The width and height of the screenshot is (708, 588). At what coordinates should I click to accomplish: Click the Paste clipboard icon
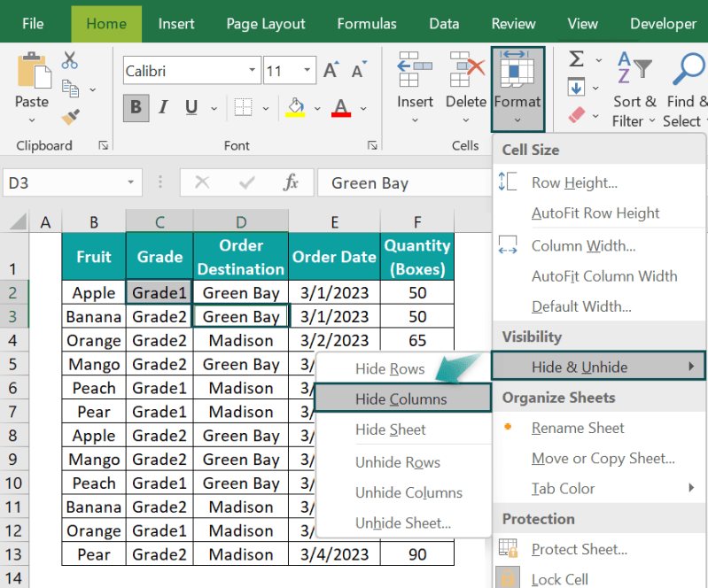pyautogui.click(x=34, y=70)
